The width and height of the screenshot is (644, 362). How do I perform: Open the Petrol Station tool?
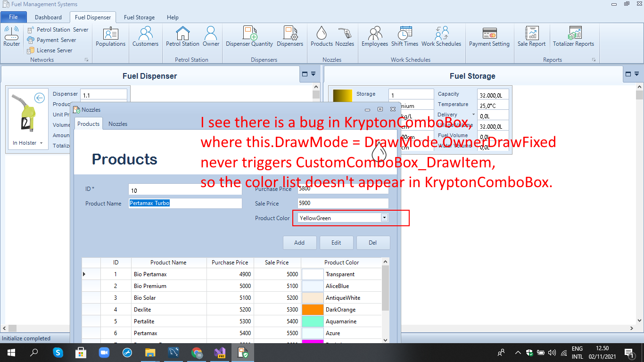[x=182, y=37]
